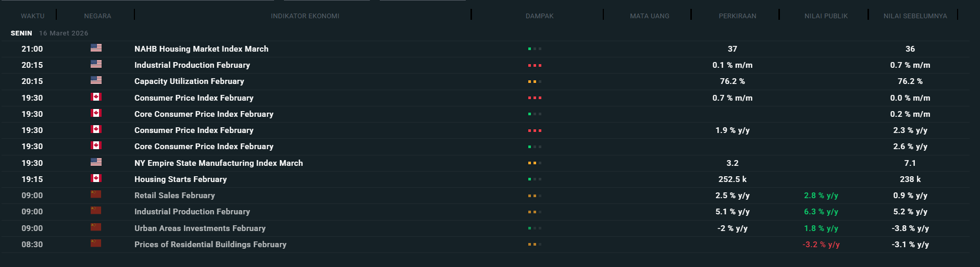Click Canada flag in the CPI 0.7 % m/m row
Screen dimensions: 980x267
[96, 97]
